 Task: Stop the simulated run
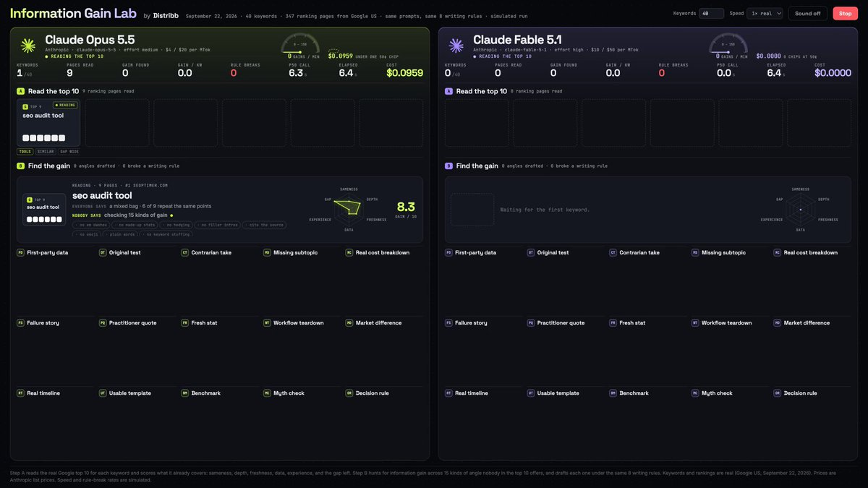(x=845, y=13)
